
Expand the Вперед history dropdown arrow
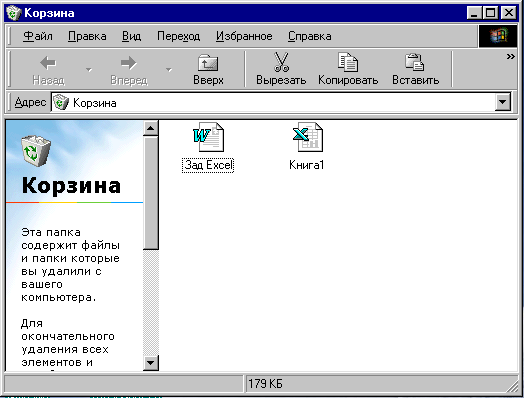169,70
